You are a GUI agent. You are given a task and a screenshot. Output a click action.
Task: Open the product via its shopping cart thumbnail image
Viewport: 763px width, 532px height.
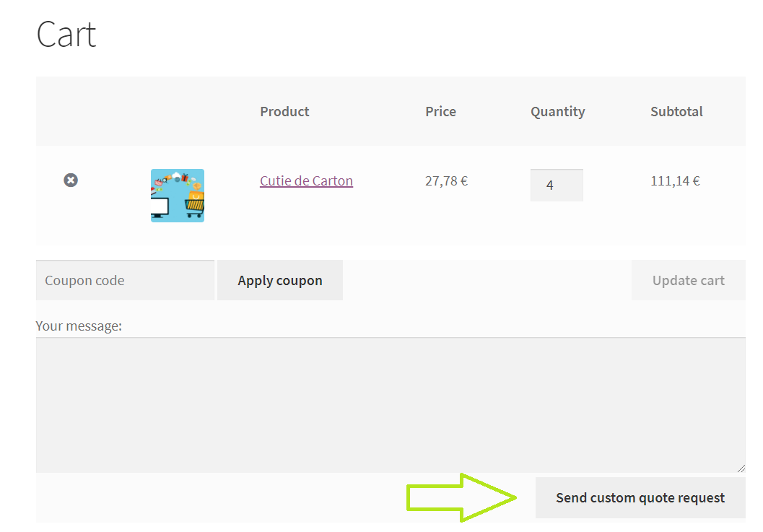pos(177,195)
